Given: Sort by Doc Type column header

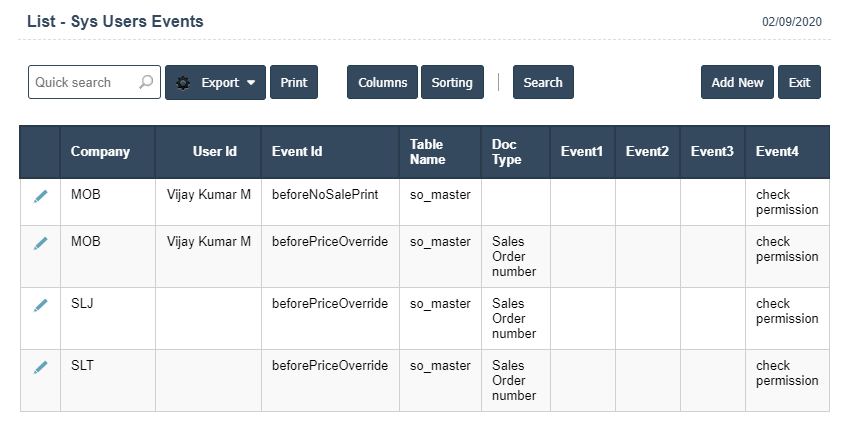Looking at the screenshot, I should click(507, 152).
